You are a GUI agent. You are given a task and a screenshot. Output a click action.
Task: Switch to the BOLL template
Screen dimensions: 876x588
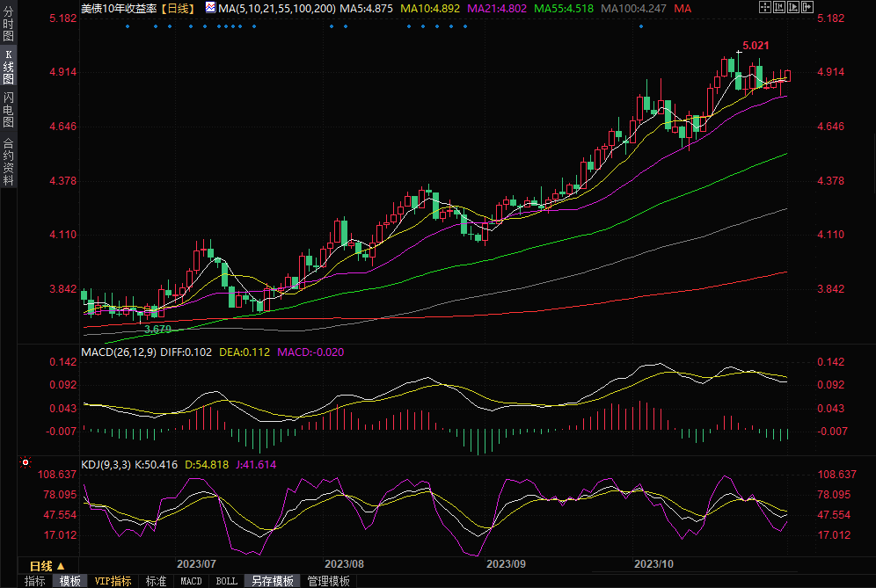click(x=226, y=581)
